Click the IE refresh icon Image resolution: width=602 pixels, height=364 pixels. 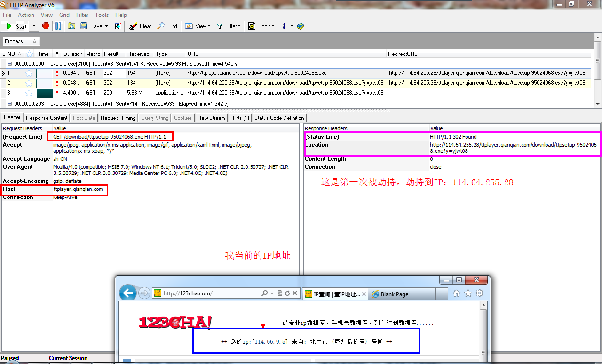click(287, 293)
